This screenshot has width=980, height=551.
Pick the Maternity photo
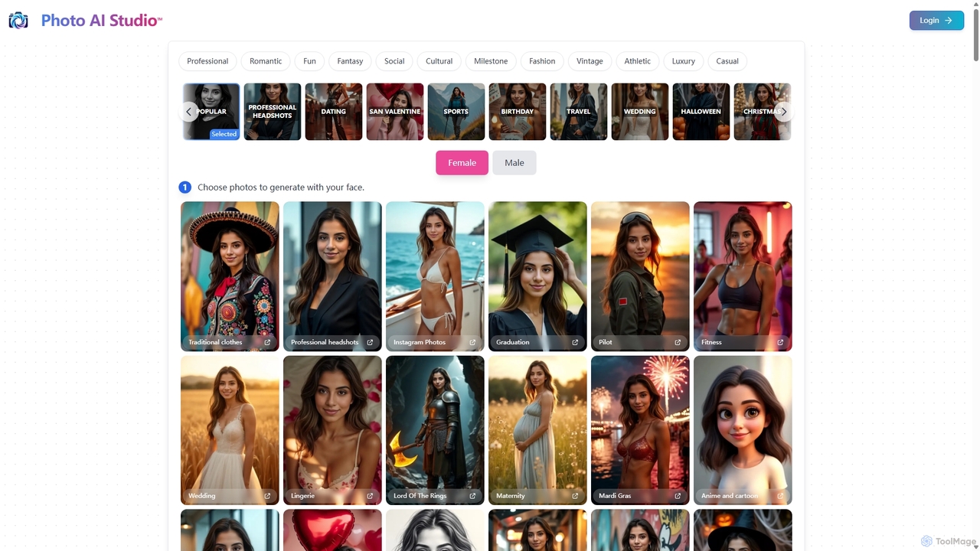point(537,430)
